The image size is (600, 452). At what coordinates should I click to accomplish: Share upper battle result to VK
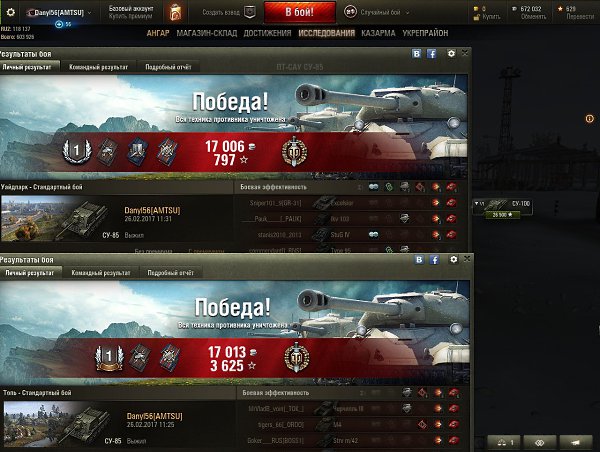coord(416,54)
